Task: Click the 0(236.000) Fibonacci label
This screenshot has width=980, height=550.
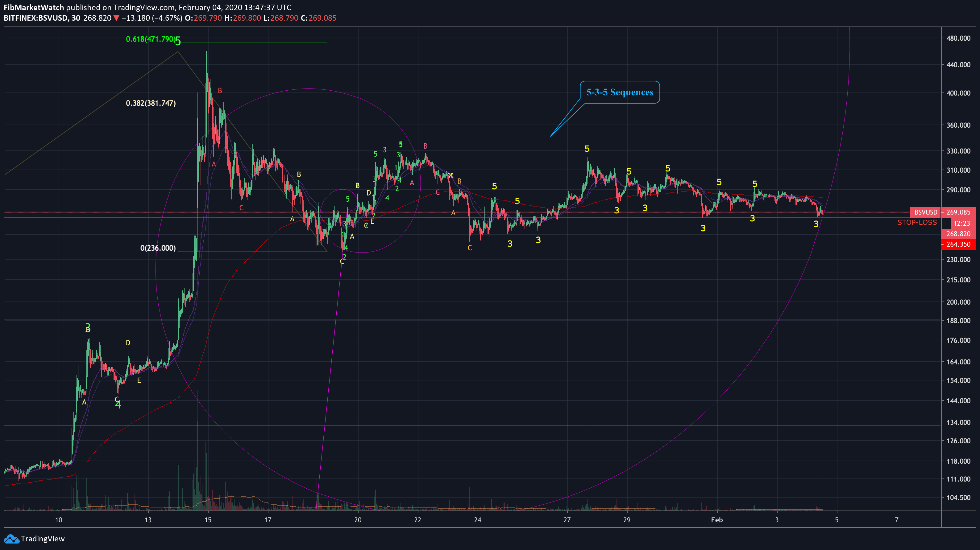Action: [158, 248]
